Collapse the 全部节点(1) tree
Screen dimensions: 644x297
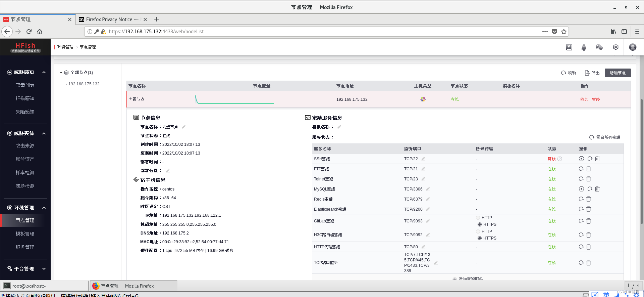(61, 73)
